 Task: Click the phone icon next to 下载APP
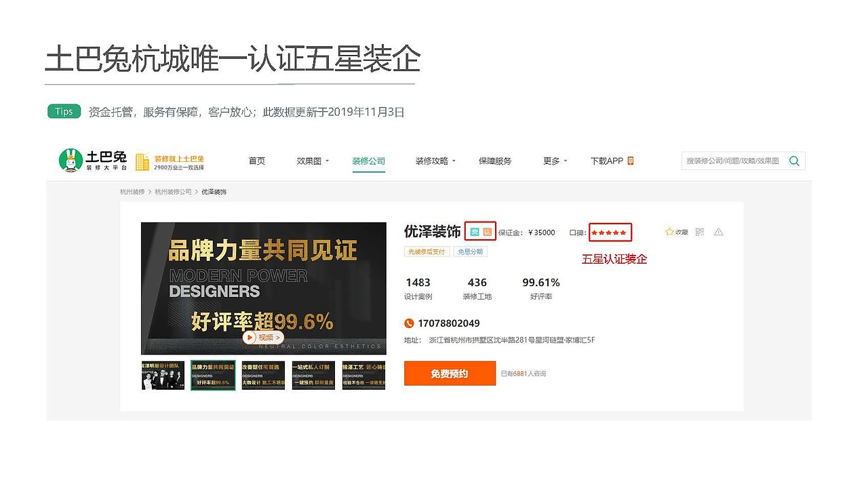pos(630,161)
